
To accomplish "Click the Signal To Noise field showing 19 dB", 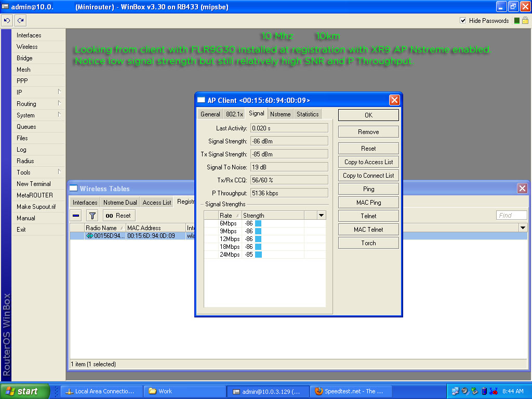I will click(289, 167).
